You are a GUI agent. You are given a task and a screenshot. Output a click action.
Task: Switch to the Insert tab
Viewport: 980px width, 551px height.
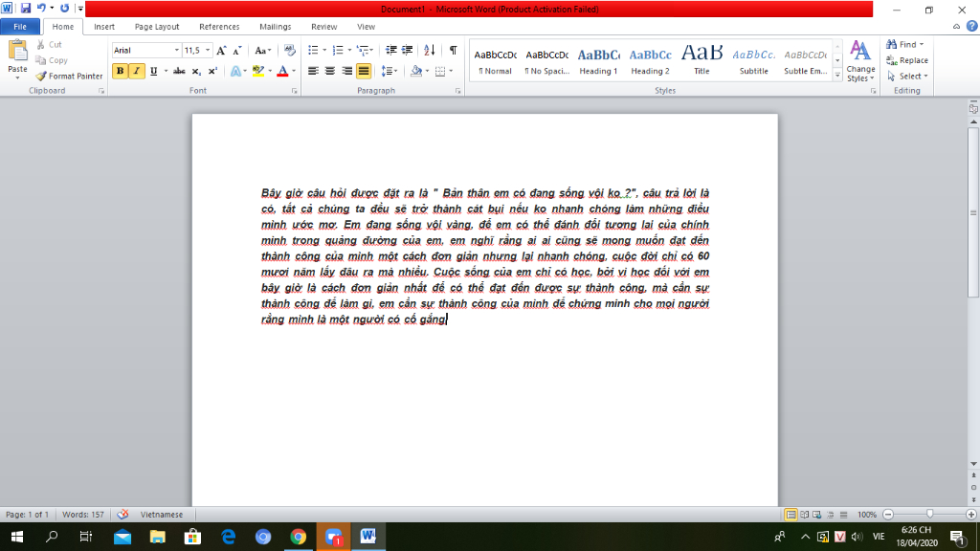tap(104, 27)
